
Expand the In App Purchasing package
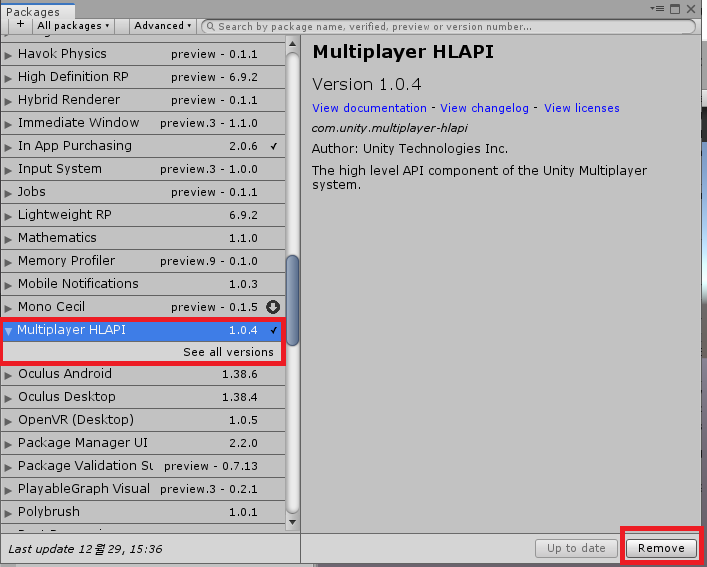[x=8, y=147]
